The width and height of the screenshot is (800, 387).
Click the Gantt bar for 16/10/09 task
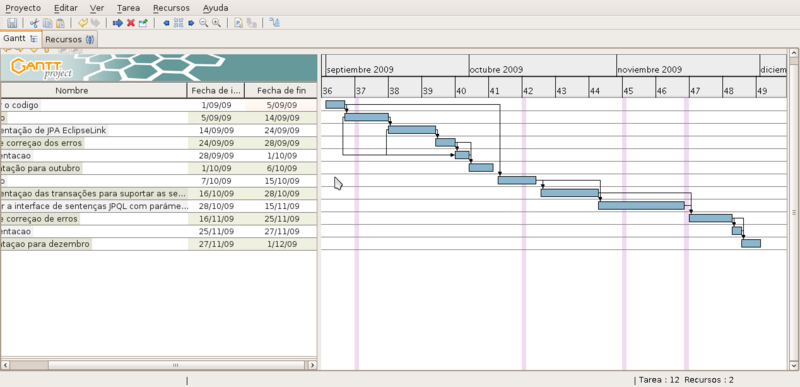pyautogui.click(x=570, y=193)
